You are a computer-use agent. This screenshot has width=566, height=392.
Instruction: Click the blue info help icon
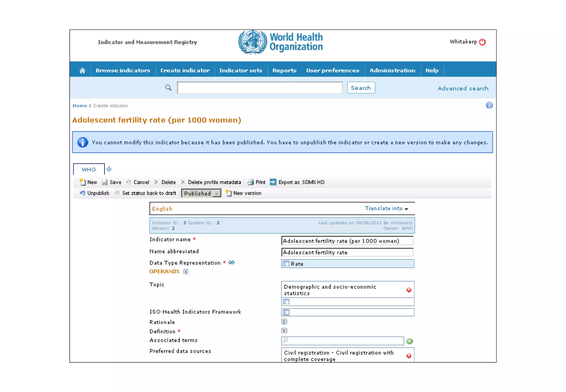pos(489,105)
